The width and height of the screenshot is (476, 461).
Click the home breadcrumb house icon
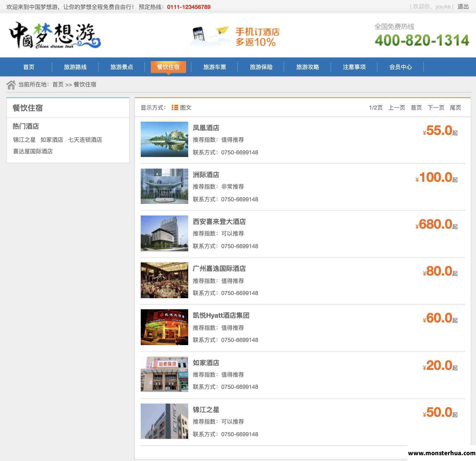point(11,85)
